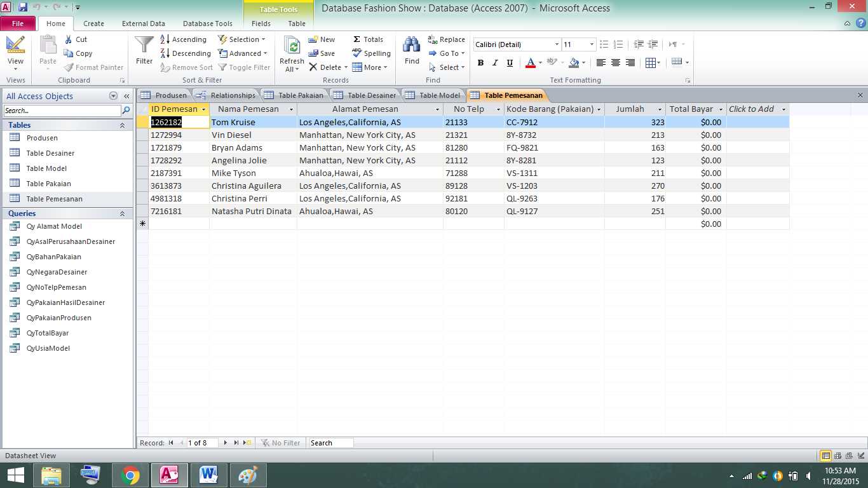Toggle Italic formatting
The image size is (868, 488).
495,63
